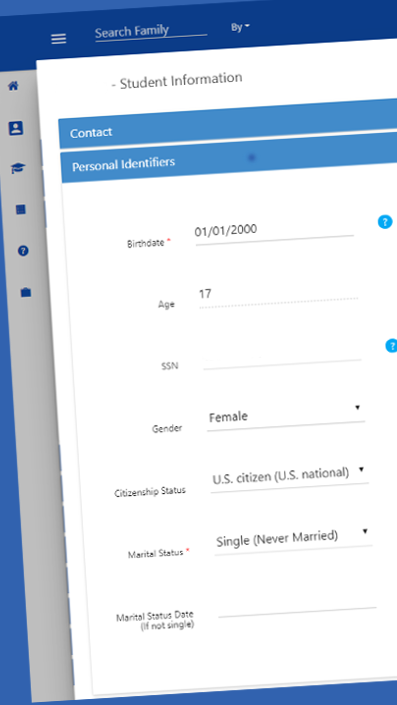This screenshot has width=397, height=705.
Task: Click the Birthdate field 01/01/2000
Action: (x=275, y=232)
